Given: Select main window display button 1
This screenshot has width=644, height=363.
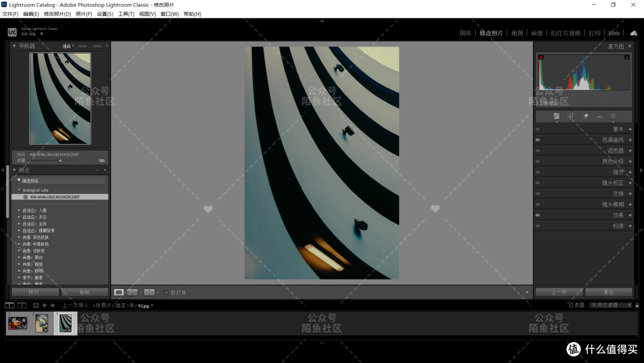Looking at the screenshot, I should pyautogui.click(x=10, y=306).
